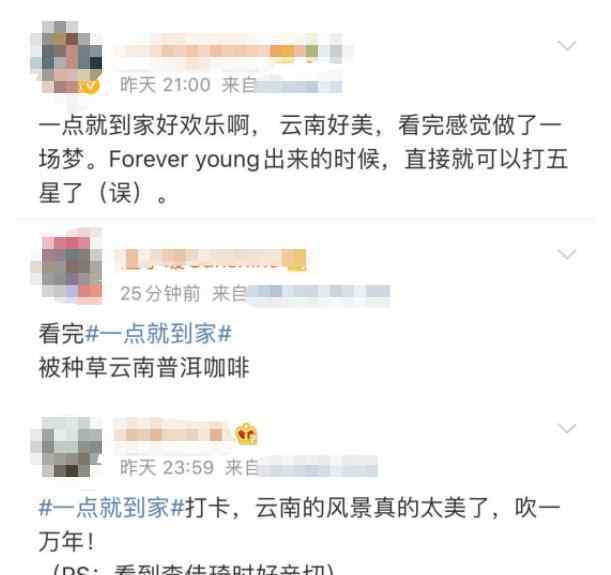Open the first poster's avatar
The height and width of the screenshot is (575, 611).
66,58
